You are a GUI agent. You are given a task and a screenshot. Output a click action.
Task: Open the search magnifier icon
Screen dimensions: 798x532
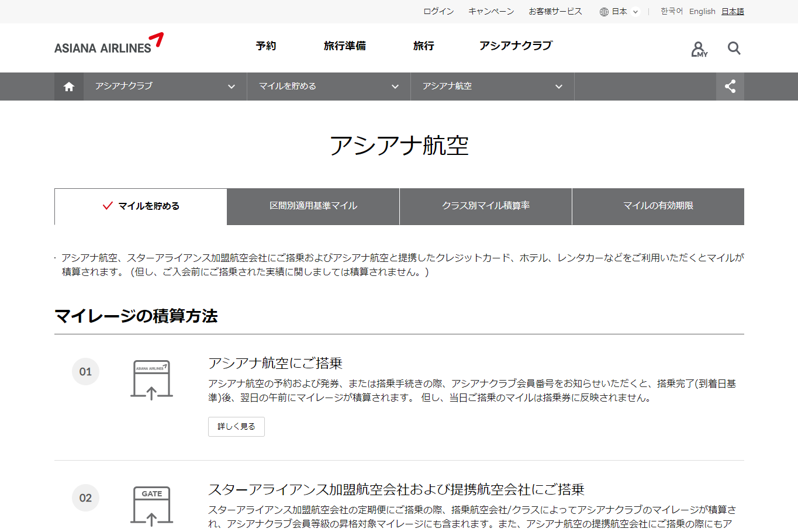click(x=734, y=49)
